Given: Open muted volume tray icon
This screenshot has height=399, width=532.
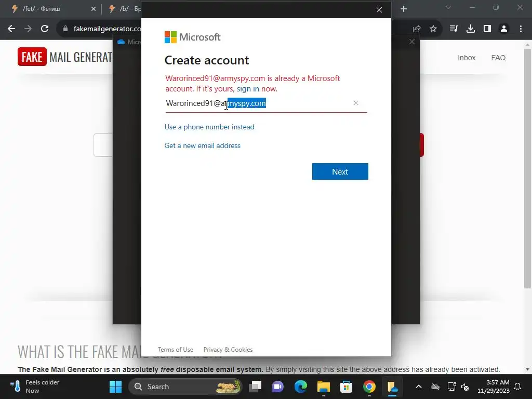Looking at the screenshot, I should coord(465,387).
